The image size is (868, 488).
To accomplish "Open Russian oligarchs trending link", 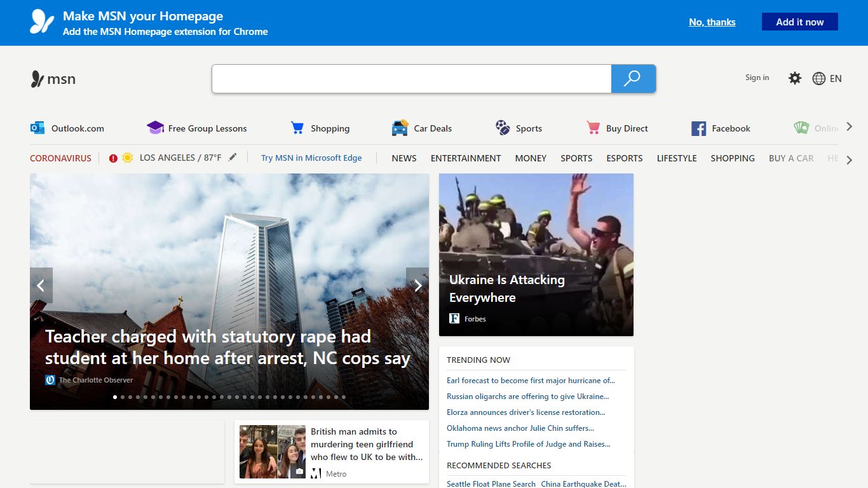I will click(x=527, y=396).
